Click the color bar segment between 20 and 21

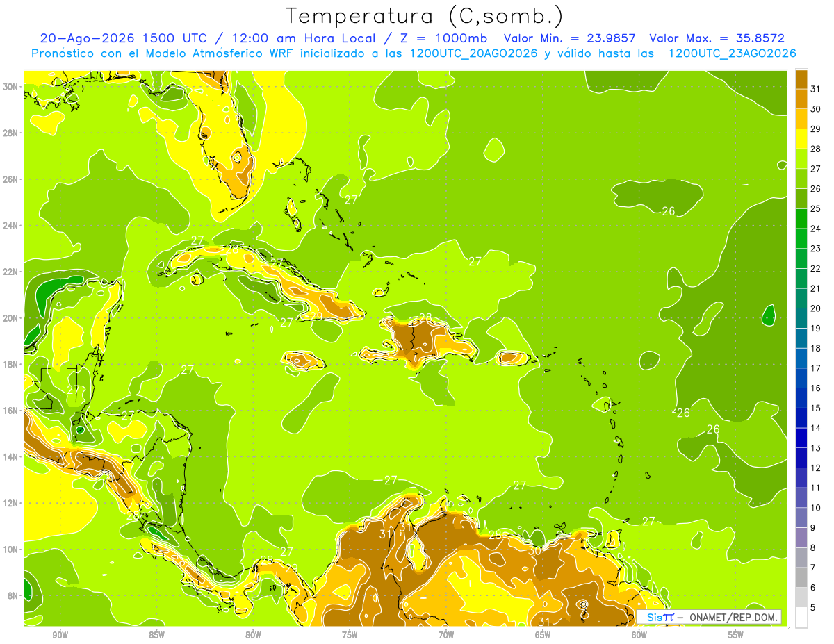pos(801,298)
